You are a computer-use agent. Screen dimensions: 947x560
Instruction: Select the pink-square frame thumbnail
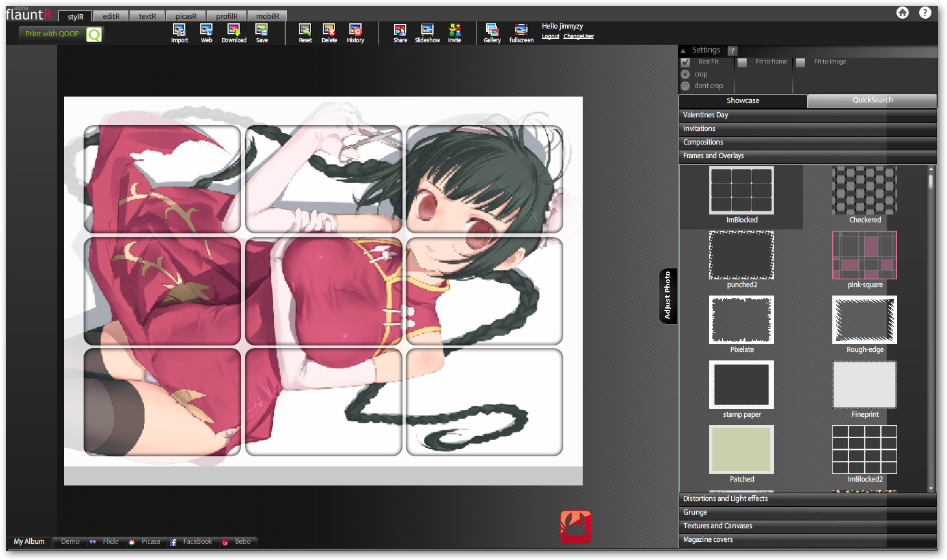(865, 255)
